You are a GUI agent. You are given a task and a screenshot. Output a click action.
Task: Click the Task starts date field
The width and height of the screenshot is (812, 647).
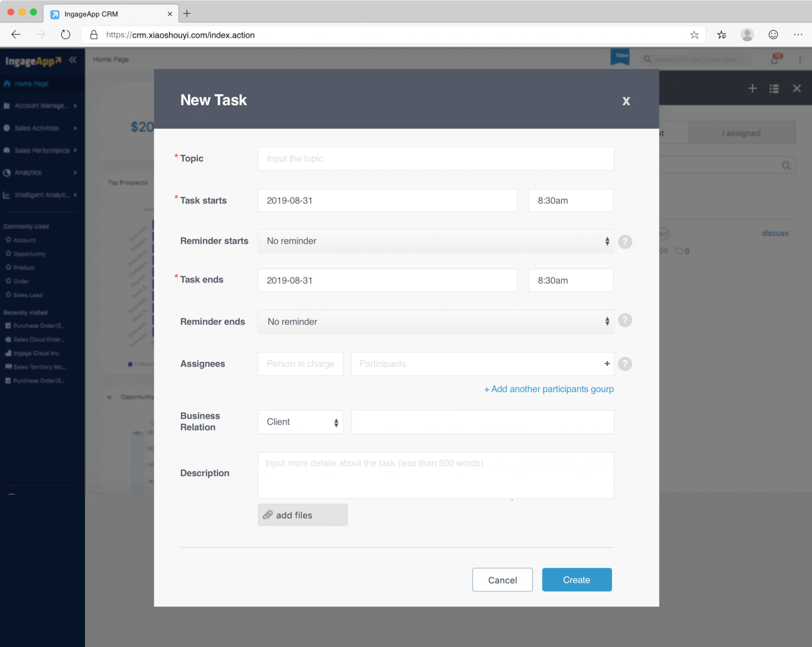pyautogui.click(x=387, y=200)
